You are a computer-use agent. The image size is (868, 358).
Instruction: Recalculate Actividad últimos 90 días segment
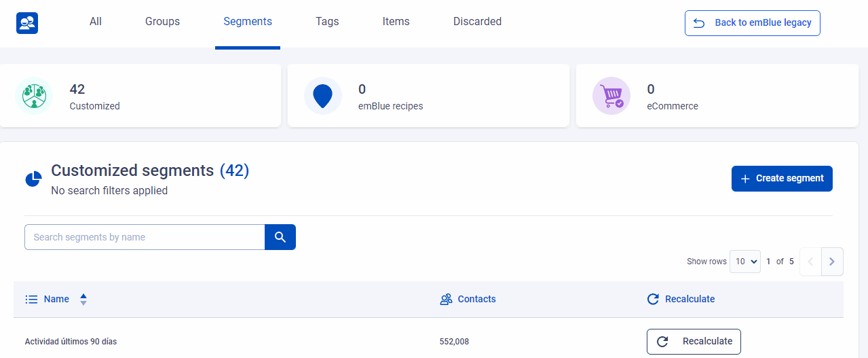point(694,342)
